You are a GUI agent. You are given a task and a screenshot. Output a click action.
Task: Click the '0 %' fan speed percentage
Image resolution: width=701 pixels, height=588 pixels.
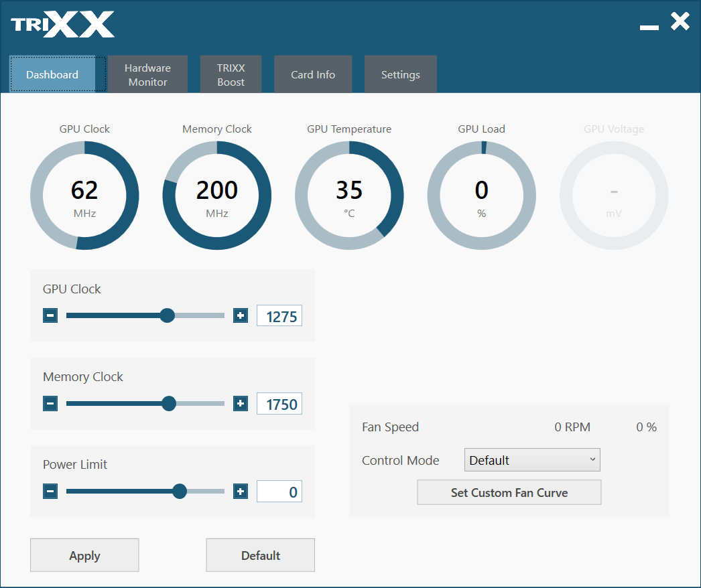(x=647, y=427)
